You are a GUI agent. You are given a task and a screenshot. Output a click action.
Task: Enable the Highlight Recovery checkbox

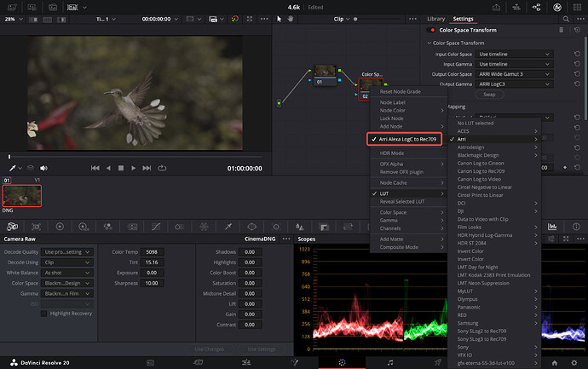[x=43, y=314]
